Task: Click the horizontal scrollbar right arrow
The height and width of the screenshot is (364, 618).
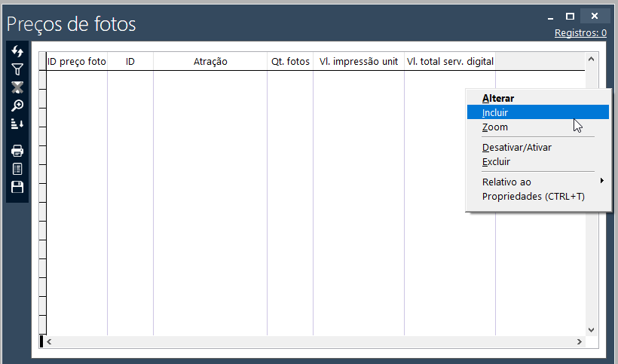Action: point(580,341)
